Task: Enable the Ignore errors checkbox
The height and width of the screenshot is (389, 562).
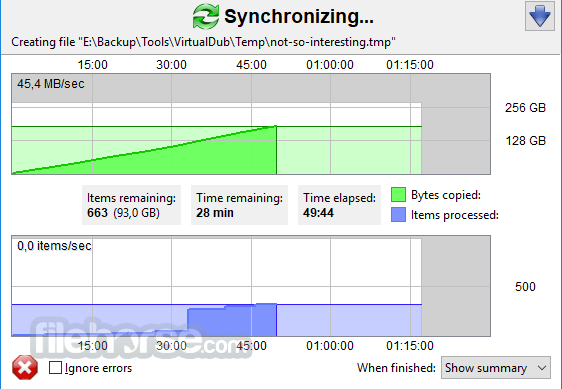Action: (55, 367)
